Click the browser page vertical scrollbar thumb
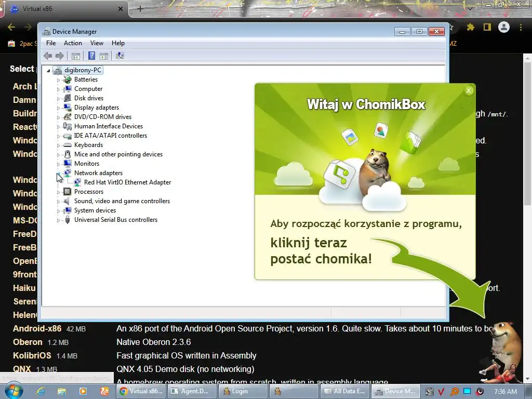 point(528,134)
